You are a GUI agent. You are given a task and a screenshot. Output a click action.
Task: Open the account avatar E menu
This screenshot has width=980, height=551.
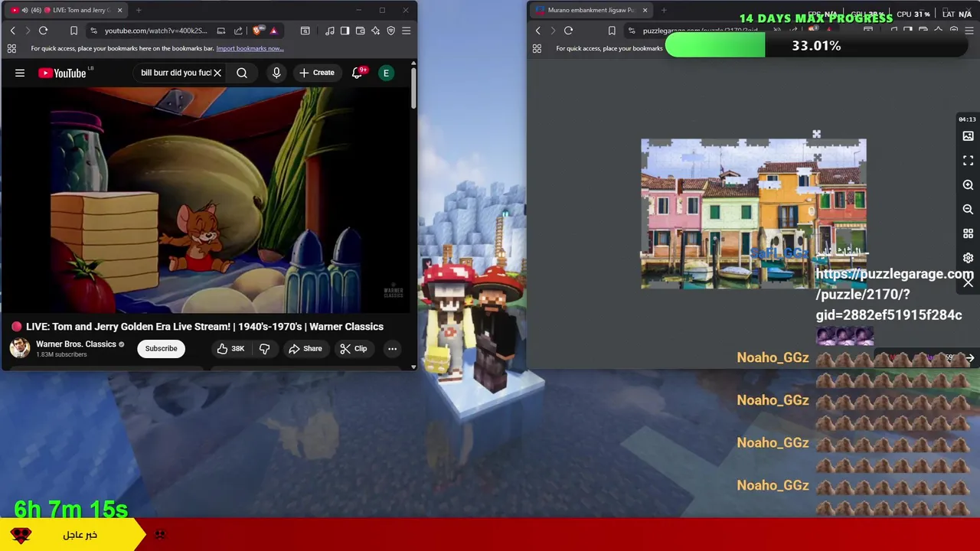click(x=386, y=73)
